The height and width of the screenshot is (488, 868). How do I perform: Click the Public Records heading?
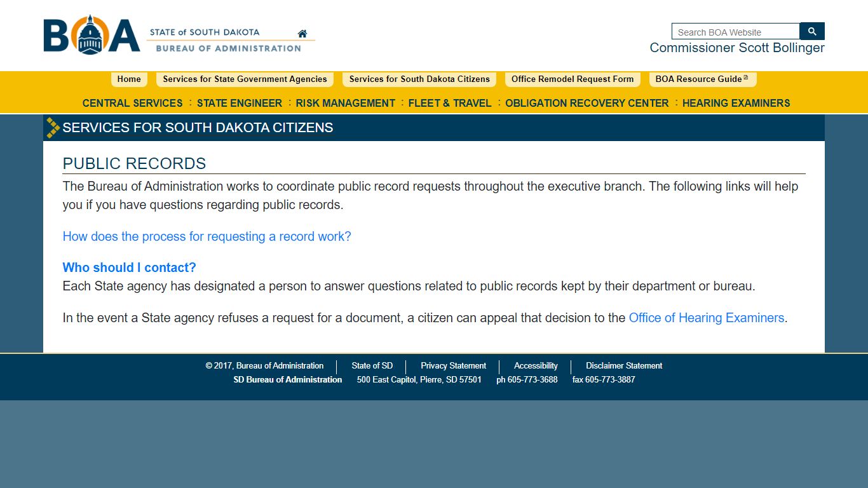pos(134,163)
